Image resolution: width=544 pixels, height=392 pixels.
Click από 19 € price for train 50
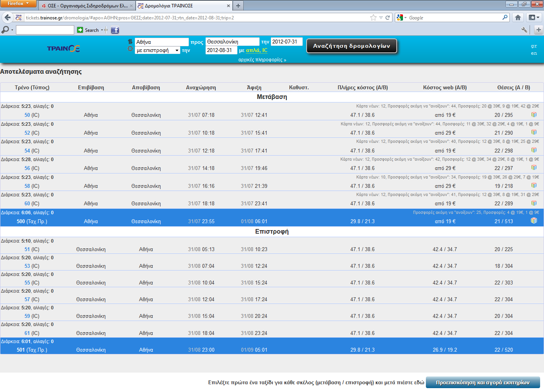tap(445, 115)
